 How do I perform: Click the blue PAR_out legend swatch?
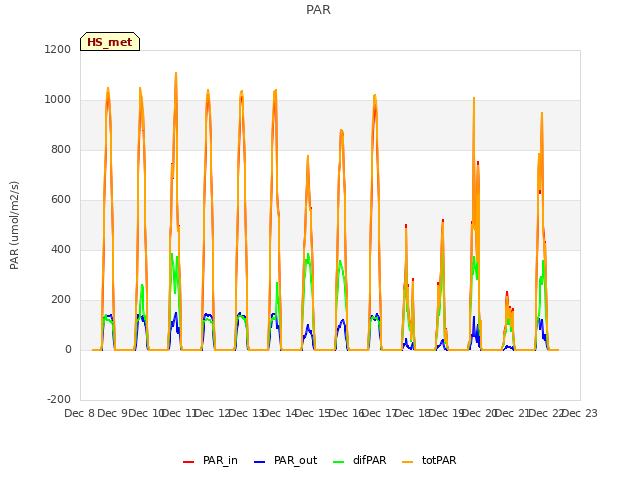coord(259,462)
